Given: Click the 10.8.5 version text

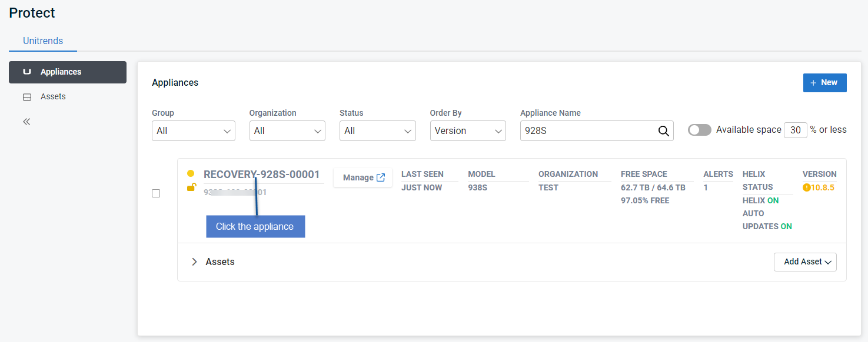Looking at the screenshot, I should click(x=823, y=187).
